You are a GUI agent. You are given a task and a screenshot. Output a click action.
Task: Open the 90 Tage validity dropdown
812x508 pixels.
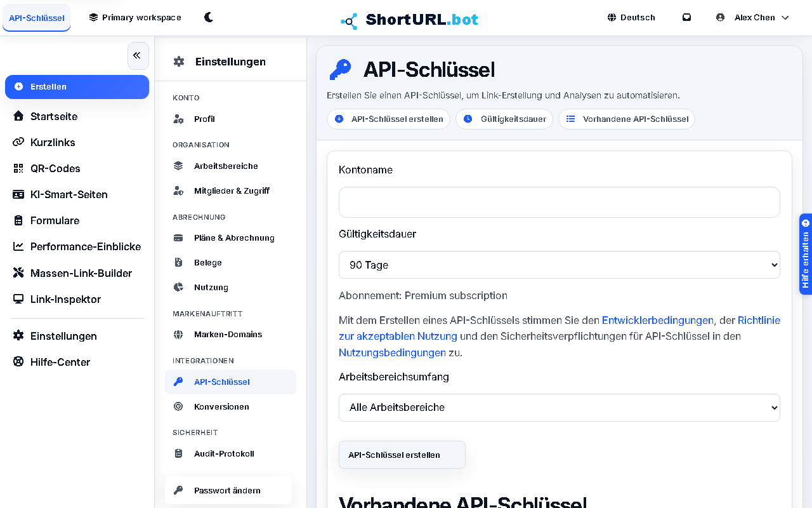(559, 265)
